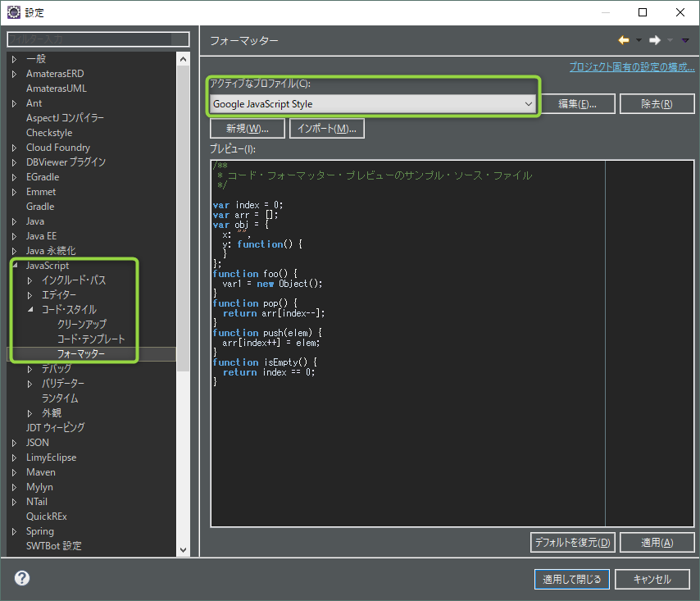Viewport: 700px width, 601px height.
Task: Click the 適用(A) button
Action: coord(657,543)
